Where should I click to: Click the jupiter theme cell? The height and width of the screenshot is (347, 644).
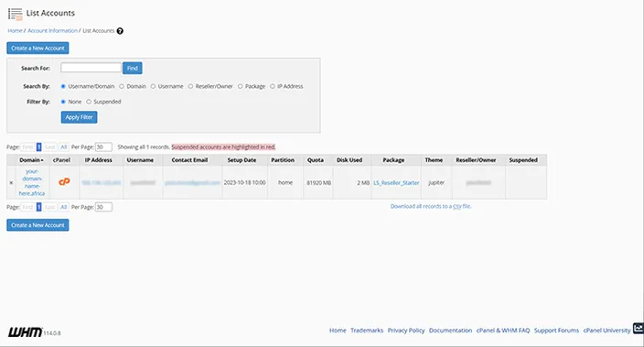coord(436,182)
